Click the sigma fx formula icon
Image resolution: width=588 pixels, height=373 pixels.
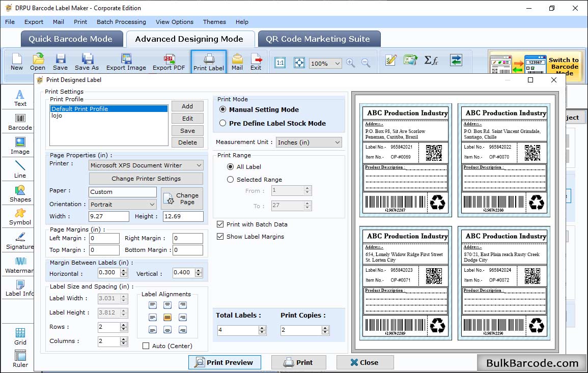431,60
